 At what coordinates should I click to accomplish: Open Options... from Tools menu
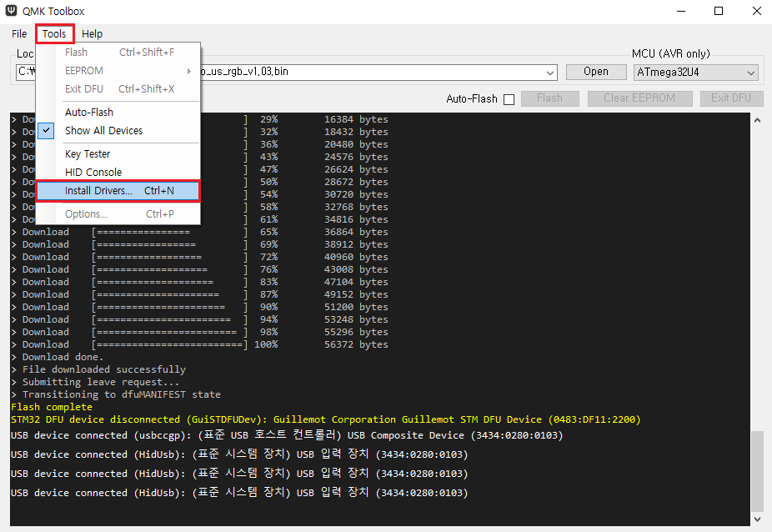pyautogui.click(x=118, y=214)
